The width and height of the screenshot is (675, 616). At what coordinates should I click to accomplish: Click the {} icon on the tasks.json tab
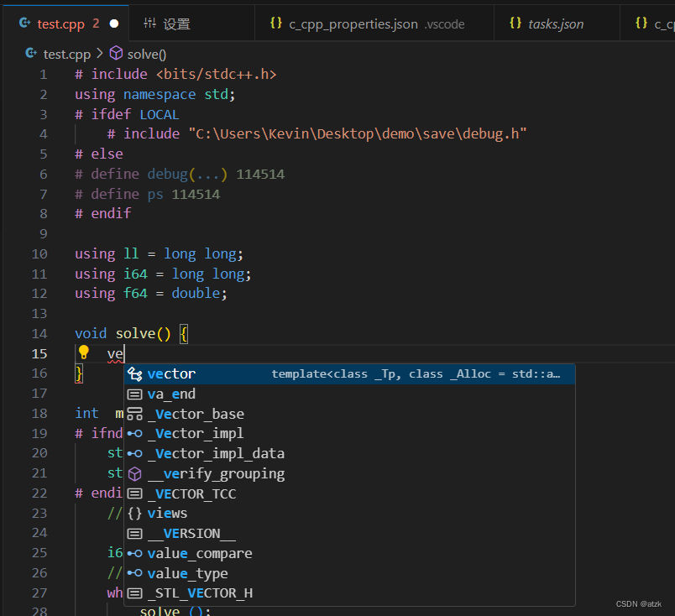coord(516,23)
